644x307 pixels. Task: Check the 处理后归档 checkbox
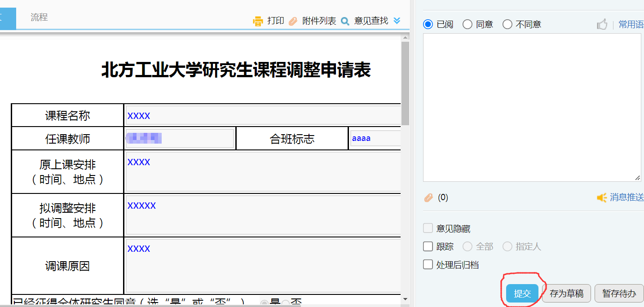(428, 264)
